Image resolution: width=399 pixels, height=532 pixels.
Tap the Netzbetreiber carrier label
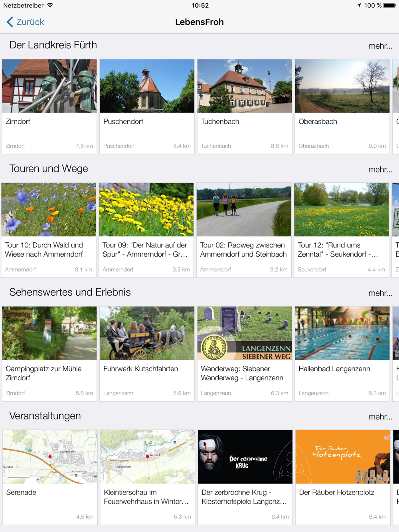(x=23, y=5)
